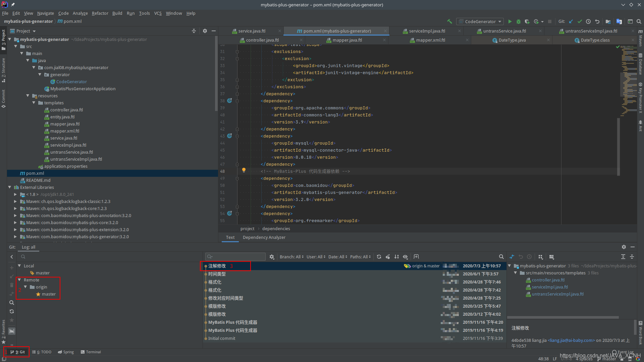Image resolution: width=644 pixels, height=362 pixels.
Task: Click the project tree vertical scrollbar
Action: coord(216,74)
